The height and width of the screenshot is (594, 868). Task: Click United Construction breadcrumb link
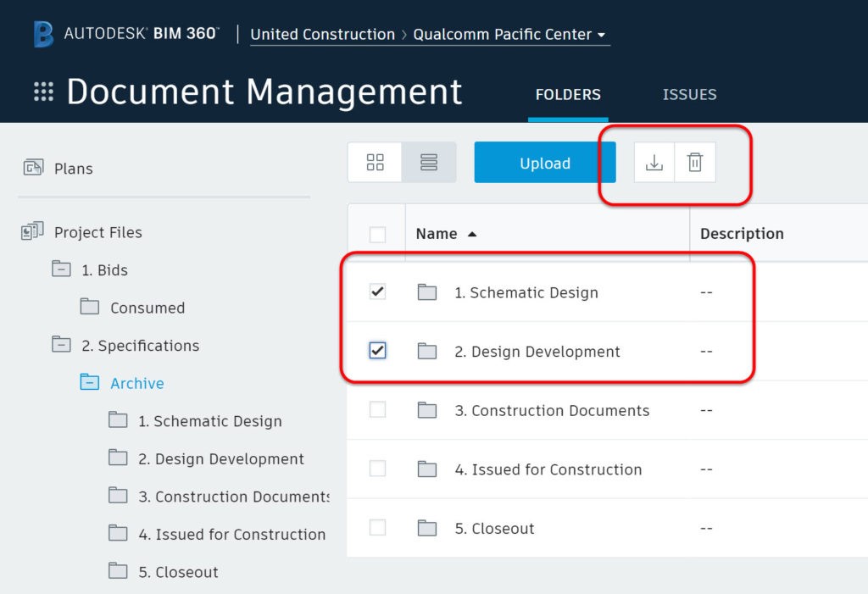pyautogui.click(x=323, y=35)
